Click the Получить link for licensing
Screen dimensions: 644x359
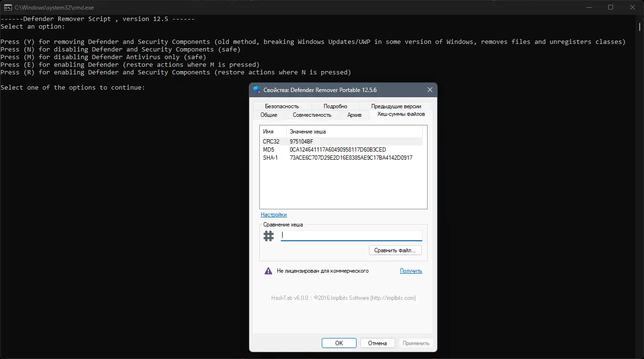(x=411, y=271)
